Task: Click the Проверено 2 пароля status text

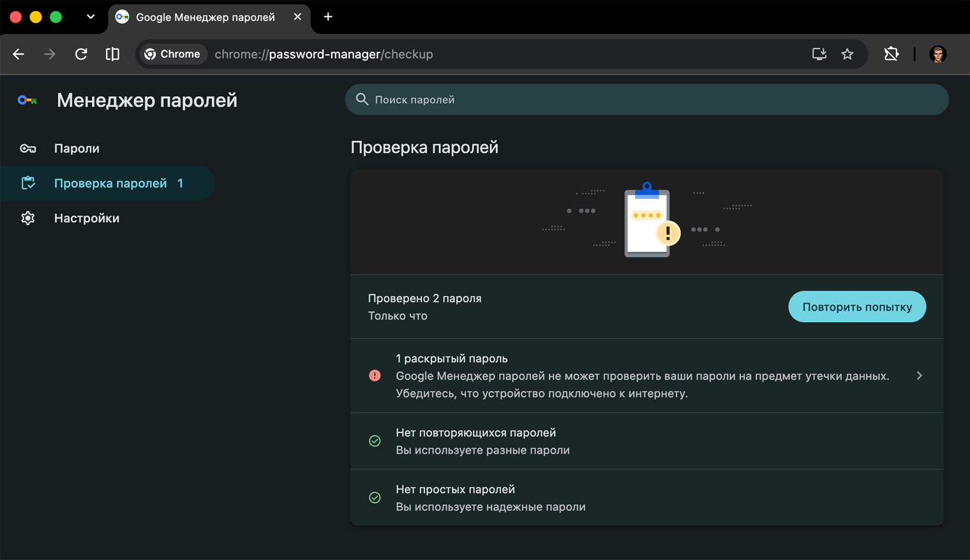Action: point(424,298)
